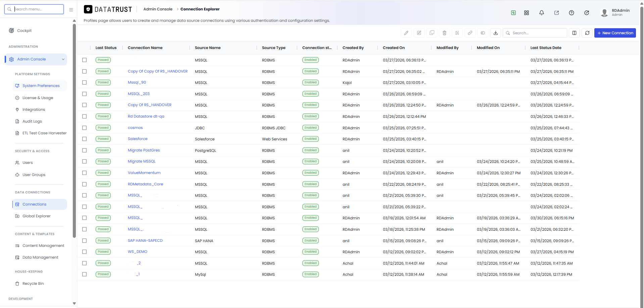Click the link chain toolbar icon

pyautogui.click(x=470, y=33)
